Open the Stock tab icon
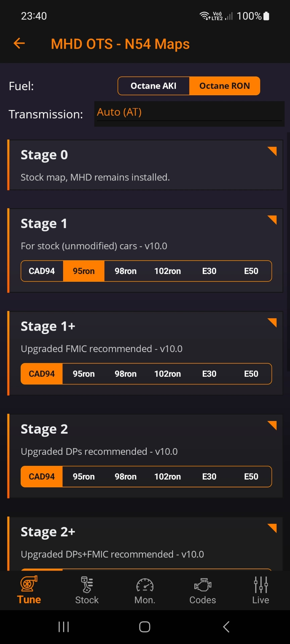Screen dimensions: 290x644 click(x=87, y=585)
